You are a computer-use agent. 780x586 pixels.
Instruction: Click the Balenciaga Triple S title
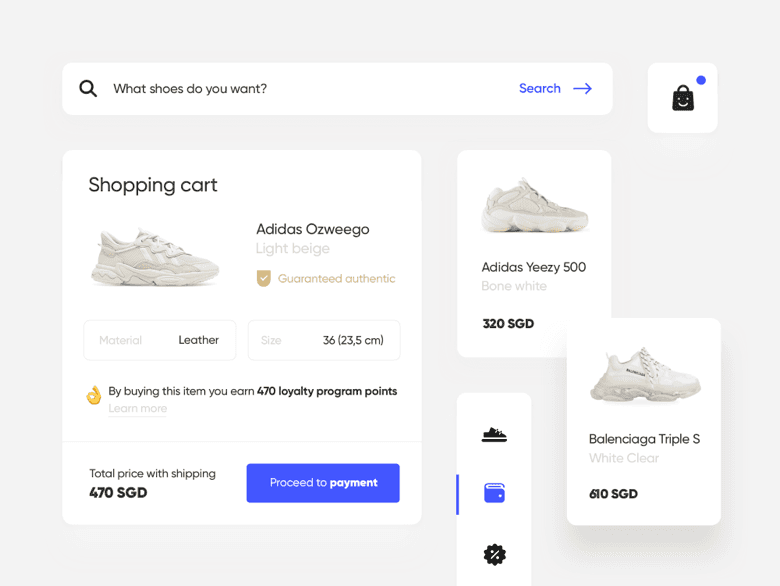click(x=644, y=439)
